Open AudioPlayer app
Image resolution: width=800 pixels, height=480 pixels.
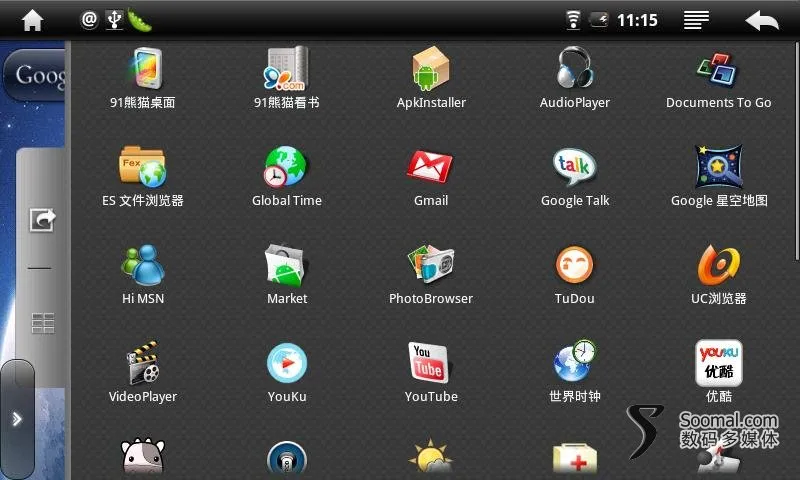coord(575,78)
